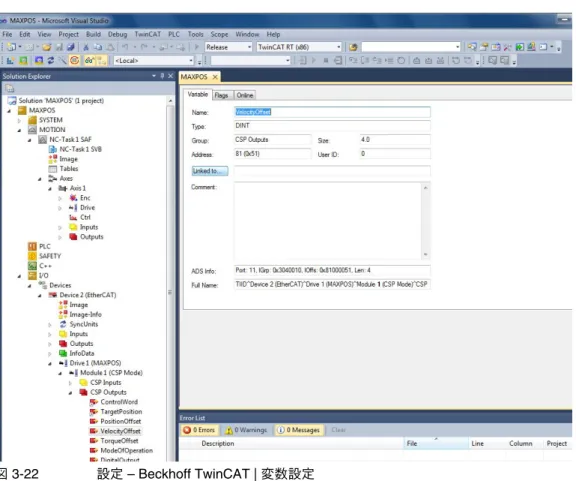576x481 pixels.
Task: Switch to the Online tab
Action: click(245, 95)
